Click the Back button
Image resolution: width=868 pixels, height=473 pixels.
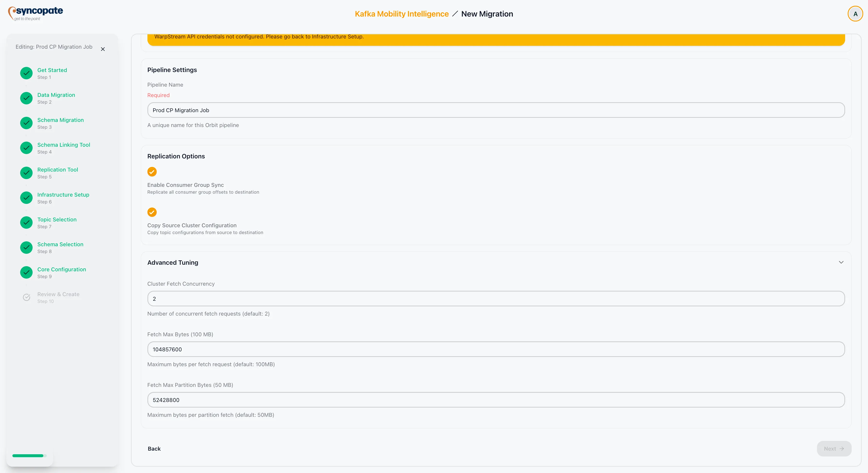coord(154,448)
